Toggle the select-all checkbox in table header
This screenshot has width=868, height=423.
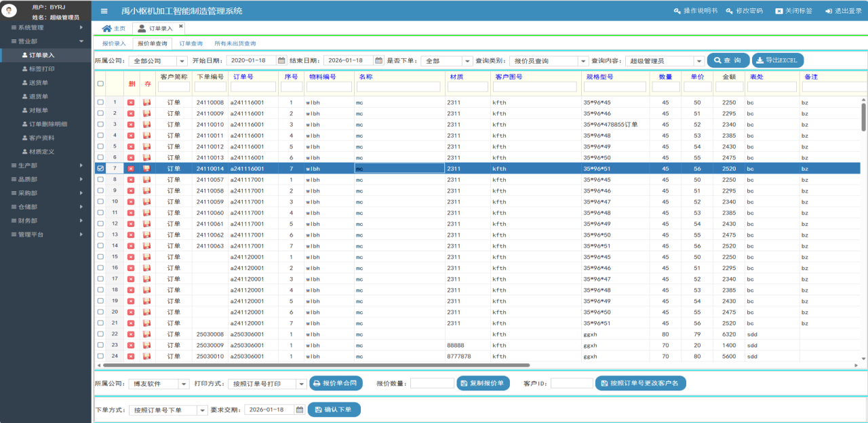(100, 84)
